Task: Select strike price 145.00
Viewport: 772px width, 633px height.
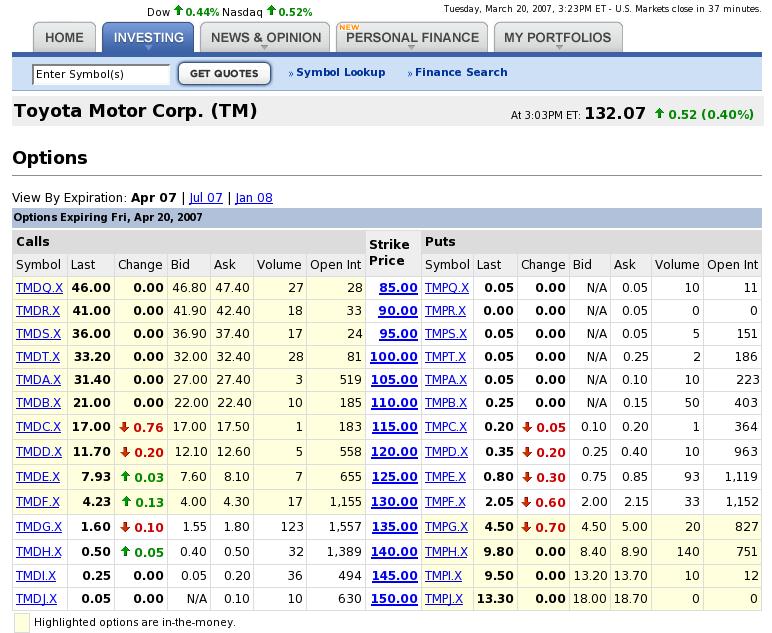Action: click(x=395, y=576)
